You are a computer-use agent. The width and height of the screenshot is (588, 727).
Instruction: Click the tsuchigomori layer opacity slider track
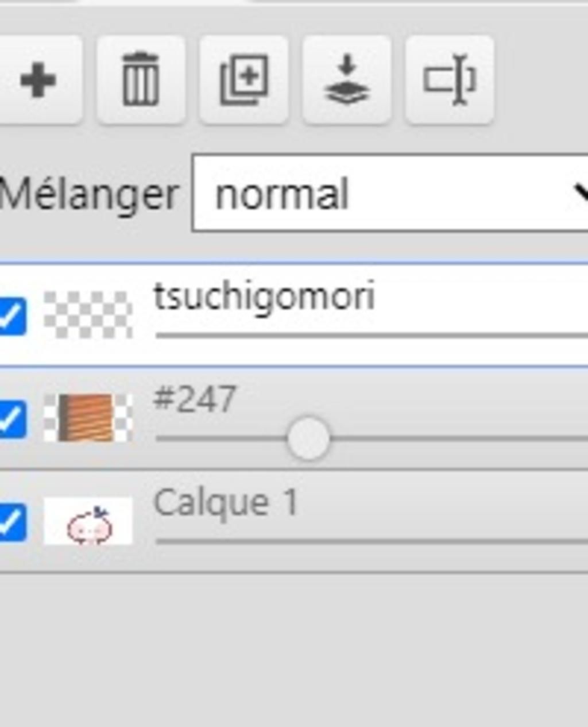tap(367, 335)
